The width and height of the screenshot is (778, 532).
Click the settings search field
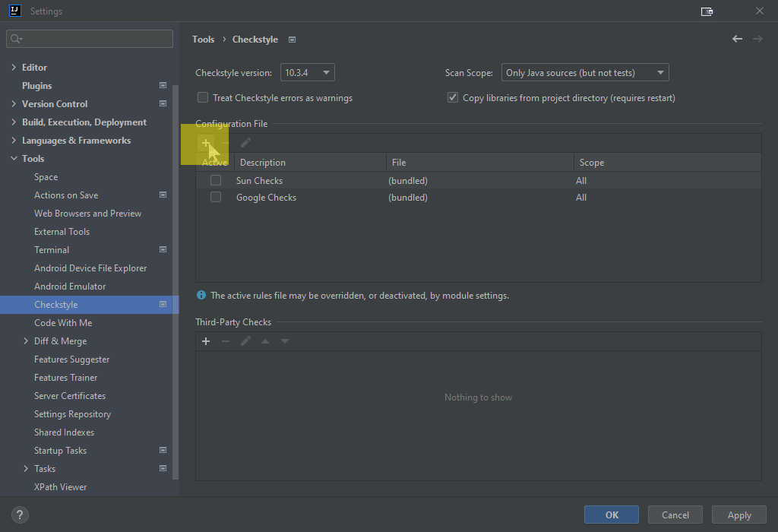tap(90, 39)
